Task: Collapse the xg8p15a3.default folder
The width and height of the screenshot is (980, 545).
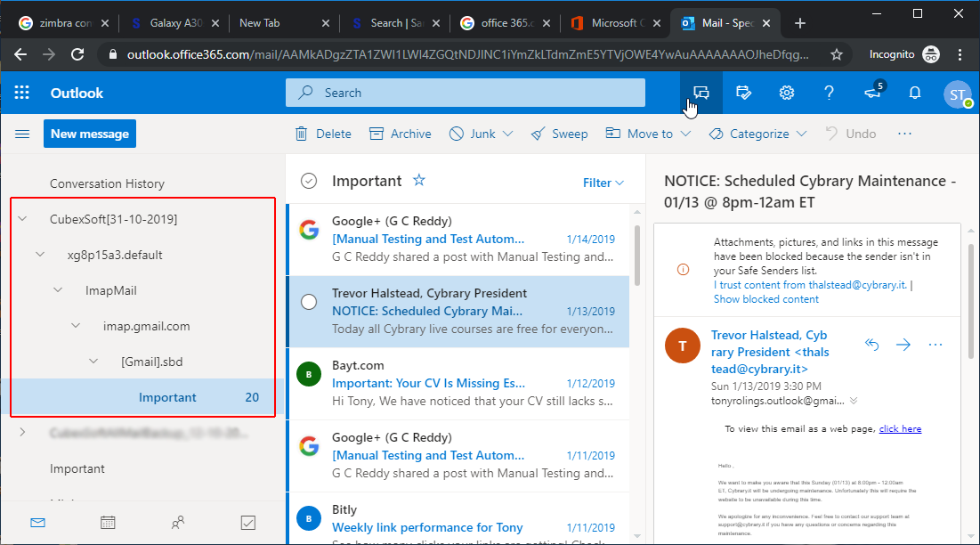Action: pos(40,255)
